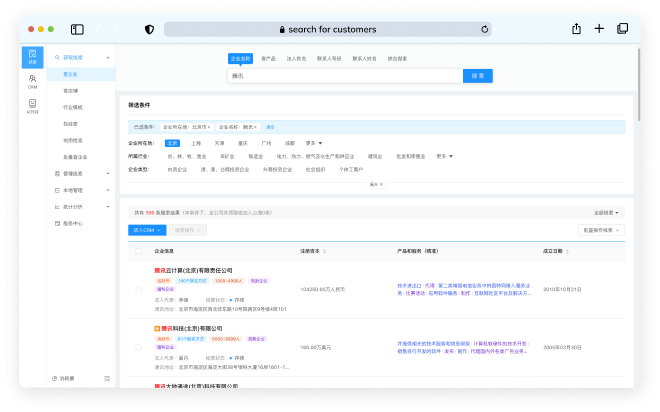
Task: Open the 查企业 sidebar item
Action: (81, 74)
